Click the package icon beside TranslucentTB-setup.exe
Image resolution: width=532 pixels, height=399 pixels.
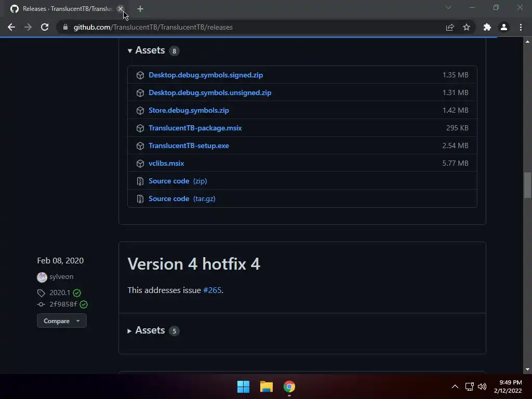140,146
